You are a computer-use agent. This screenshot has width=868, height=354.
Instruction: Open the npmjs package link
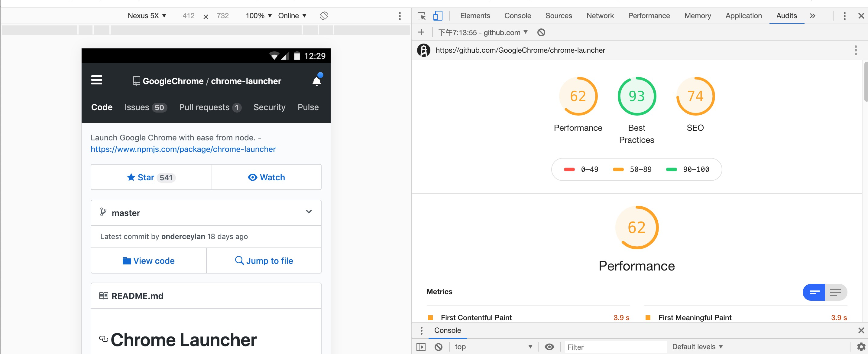(183, 149)
